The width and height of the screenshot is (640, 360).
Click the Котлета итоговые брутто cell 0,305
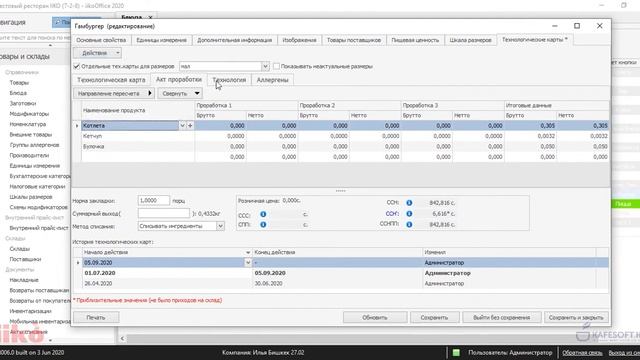click(530, 126)
